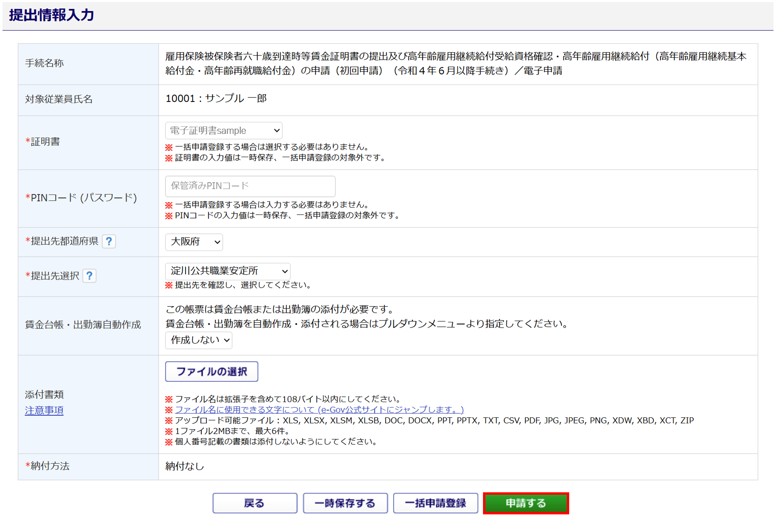
Task: Click the 一時保存する button
Action: [345, 503]
